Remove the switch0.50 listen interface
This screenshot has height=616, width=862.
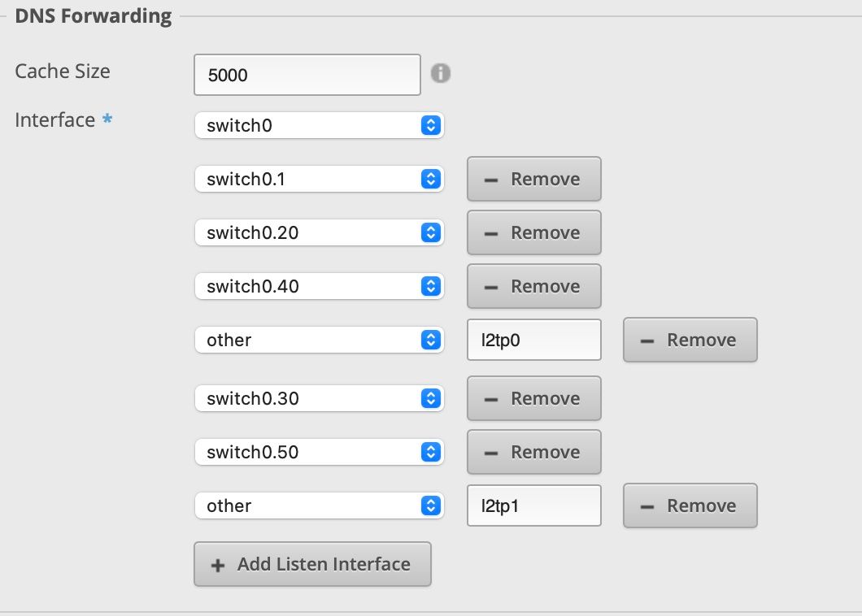point(533,452)
